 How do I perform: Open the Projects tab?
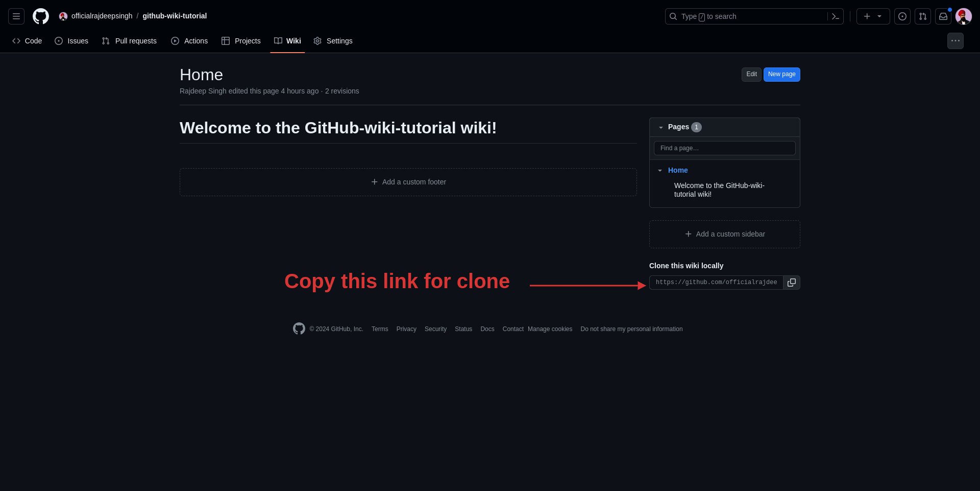[x=241, y=41]
